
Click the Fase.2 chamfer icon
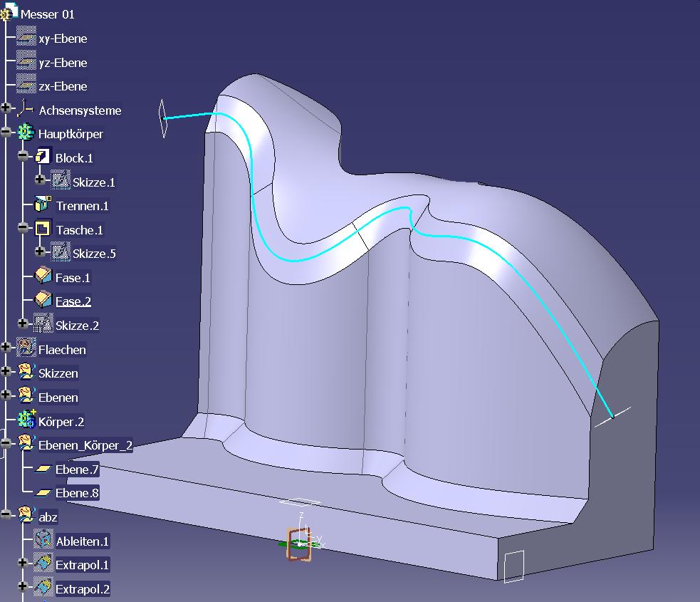(43, 299)
